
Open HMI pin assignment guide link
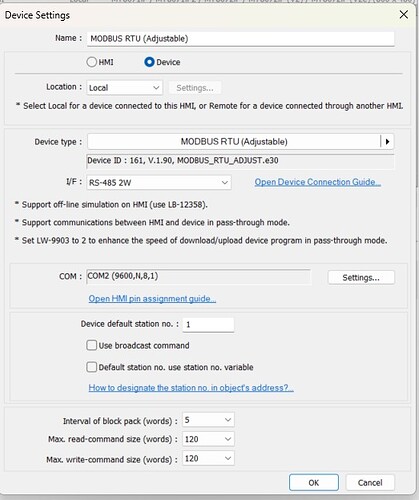[152, 299]
